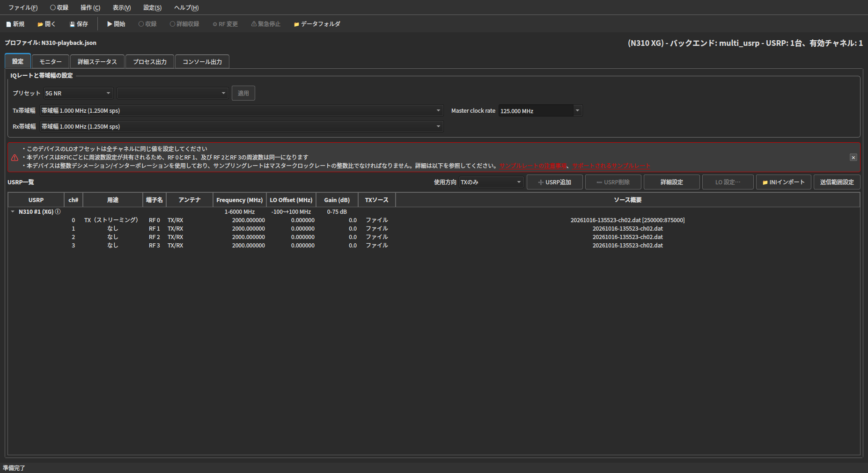This screenshot has height=473, width=868.
Task: Start playback with the 開始 button
Action: tap(116, 24)
